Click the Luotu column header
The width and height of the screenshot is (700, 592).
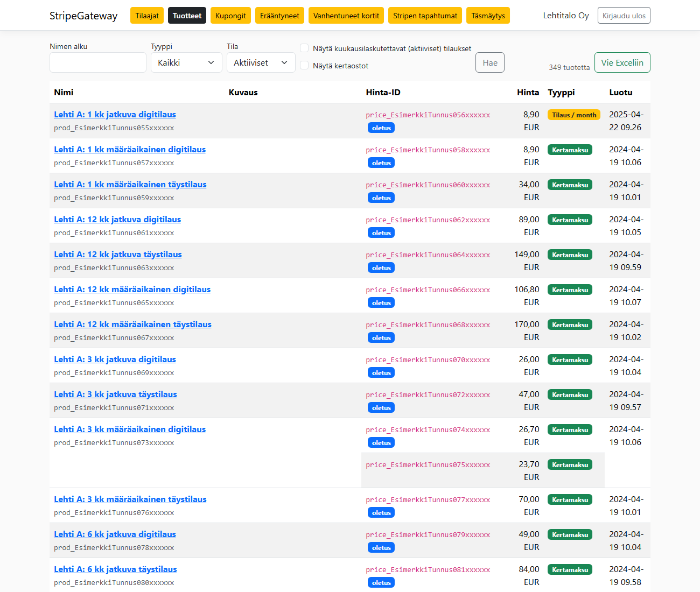point(621,92)
